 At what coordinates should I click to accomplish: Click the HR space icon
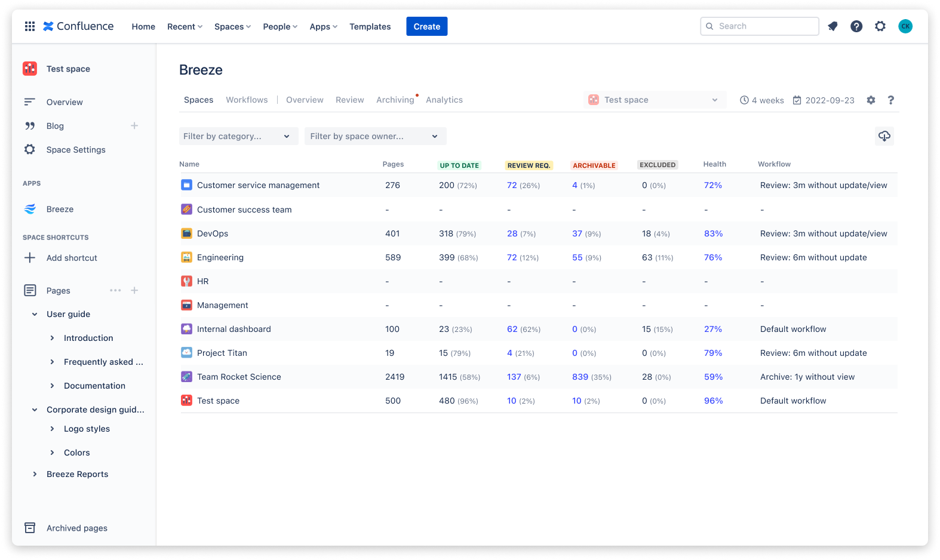pyautogui.click(x=186, y=281)
